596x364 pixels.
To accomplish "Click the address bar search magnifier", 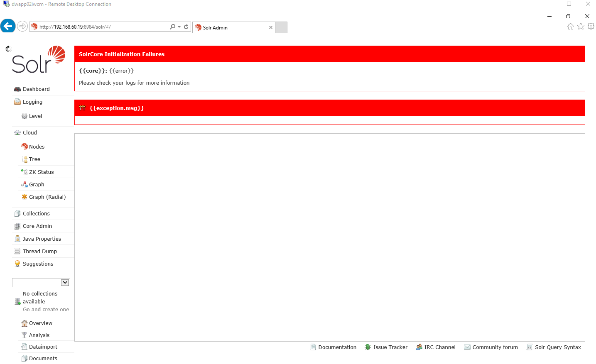I will pos(172,27).
